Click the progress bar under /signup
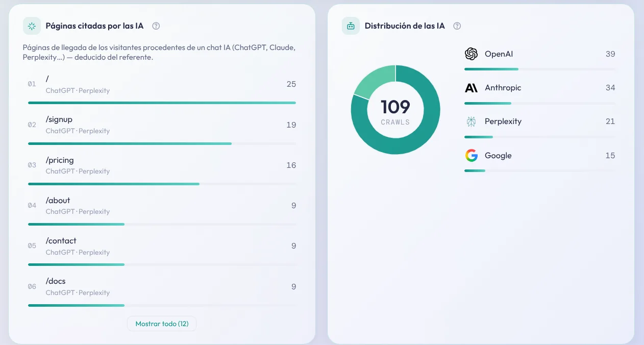Screen dimensions: 644x345 162,144
